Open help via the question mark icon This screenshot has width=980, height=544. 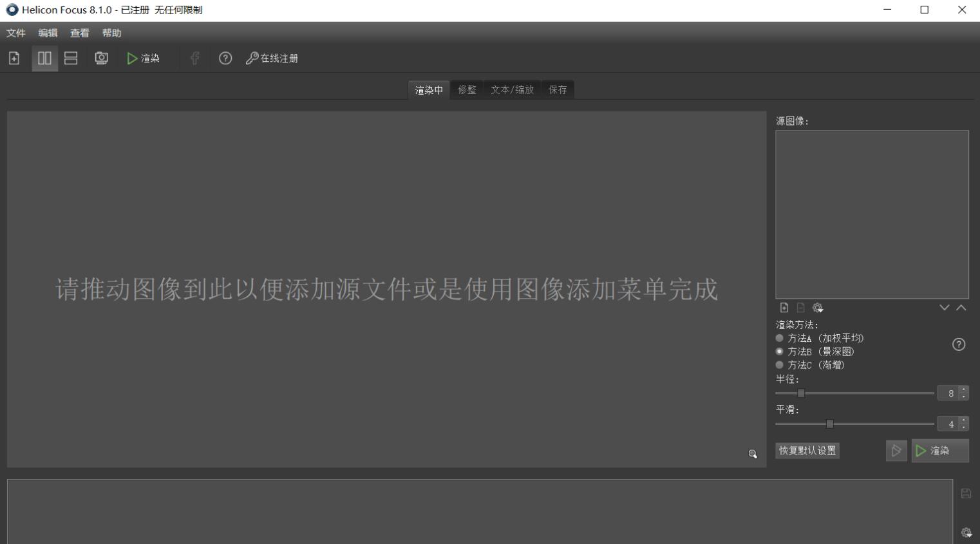tap(225, 58)
